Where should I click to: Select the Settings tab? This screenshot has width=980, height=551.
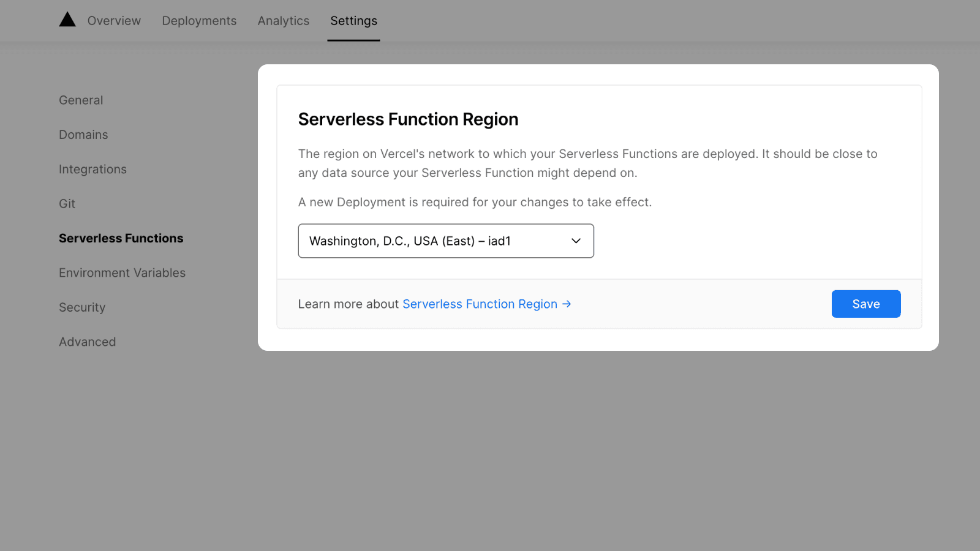point(353,21)
